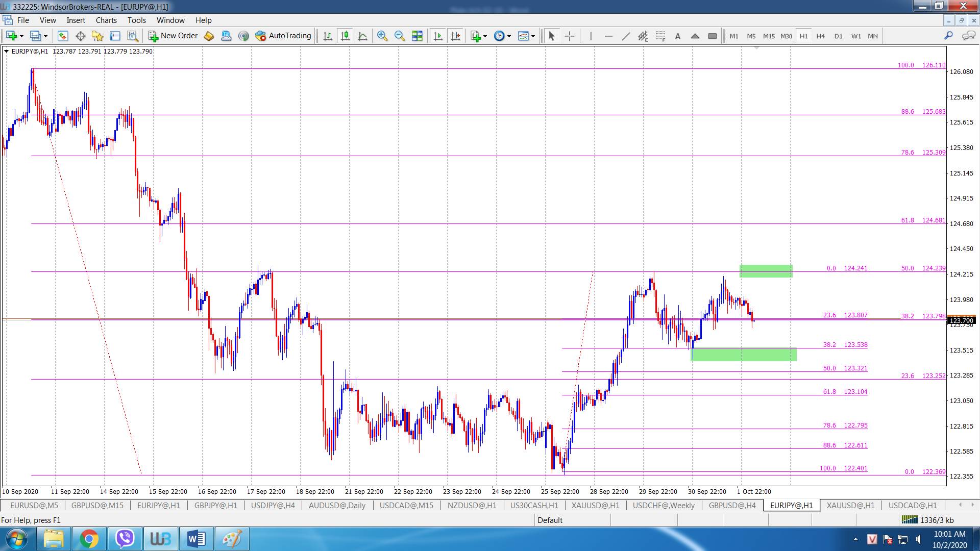Click the upper green rectangle on chart
This screenshot has width=980, height=551.
[x=766, y=271]
